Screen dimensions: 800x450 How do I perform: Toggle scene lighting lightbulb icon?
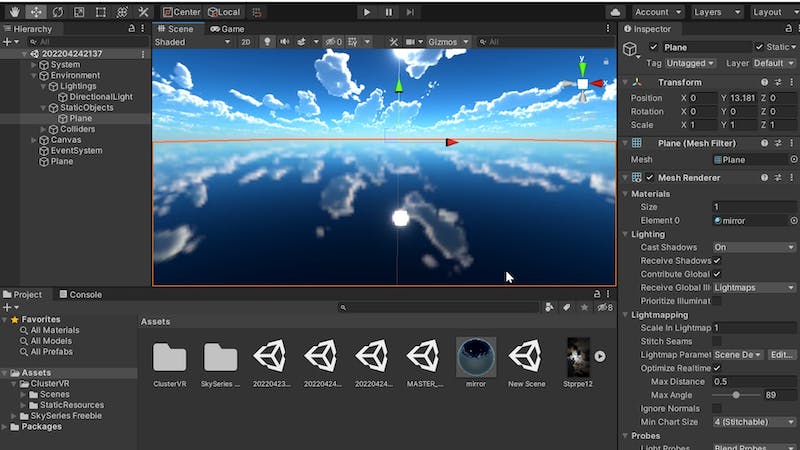(267, 42)
